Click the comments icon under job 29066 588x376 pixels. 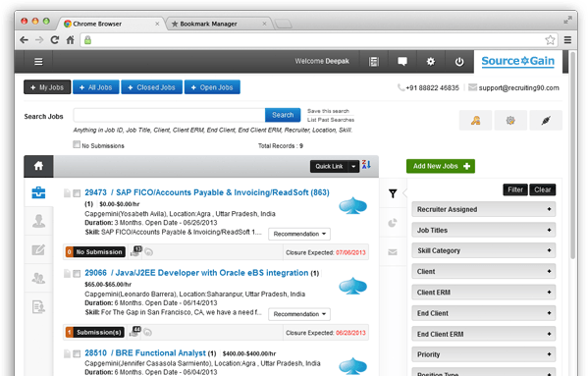click(x=148, y=333)
